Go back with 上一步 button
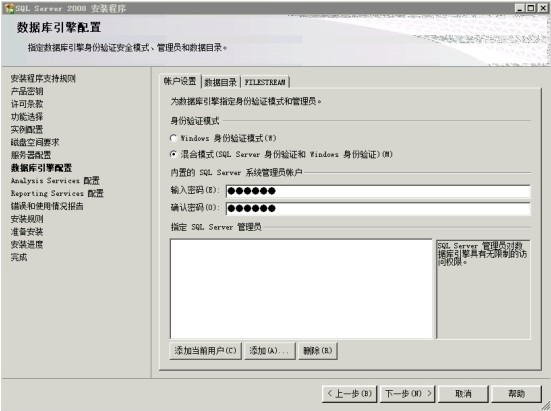Screen dimensions: 551x411 349,394
